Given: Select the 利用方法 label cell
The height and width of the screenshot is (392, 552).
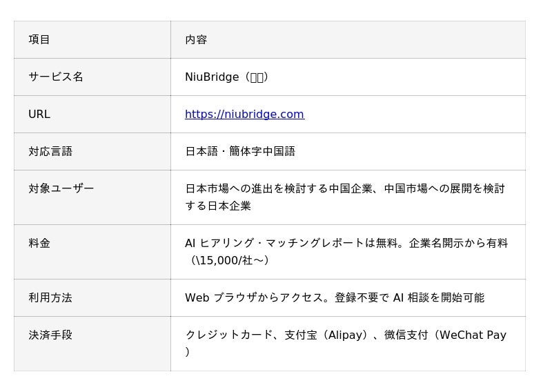Looking at the screenshot, I should [x=50, y=298].
